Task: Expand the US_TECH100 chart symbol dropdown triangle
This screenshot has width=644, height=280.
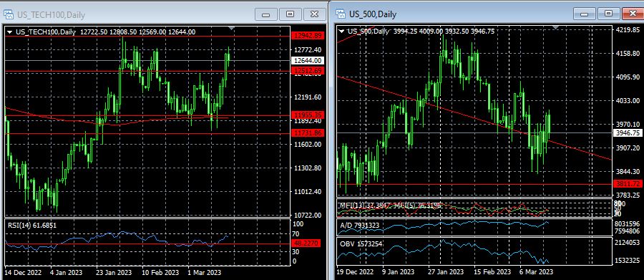Action: (10, 32)
